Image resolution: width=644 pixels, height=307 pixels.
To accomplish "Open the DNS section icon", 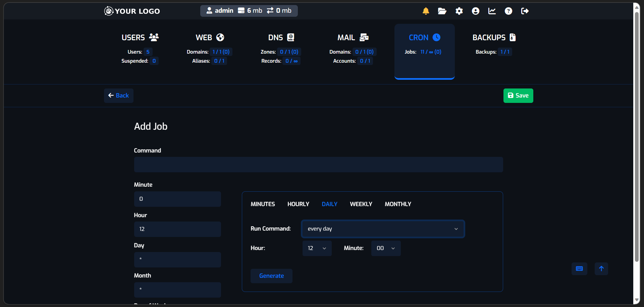I will click(x=290, y=37).
